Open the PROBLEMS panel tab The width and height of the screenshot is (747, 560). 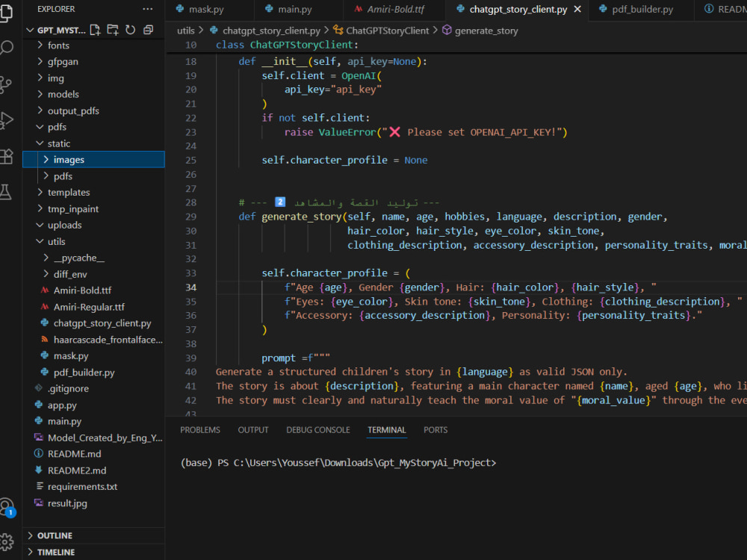pyautogui.click(x=200, y=430)
